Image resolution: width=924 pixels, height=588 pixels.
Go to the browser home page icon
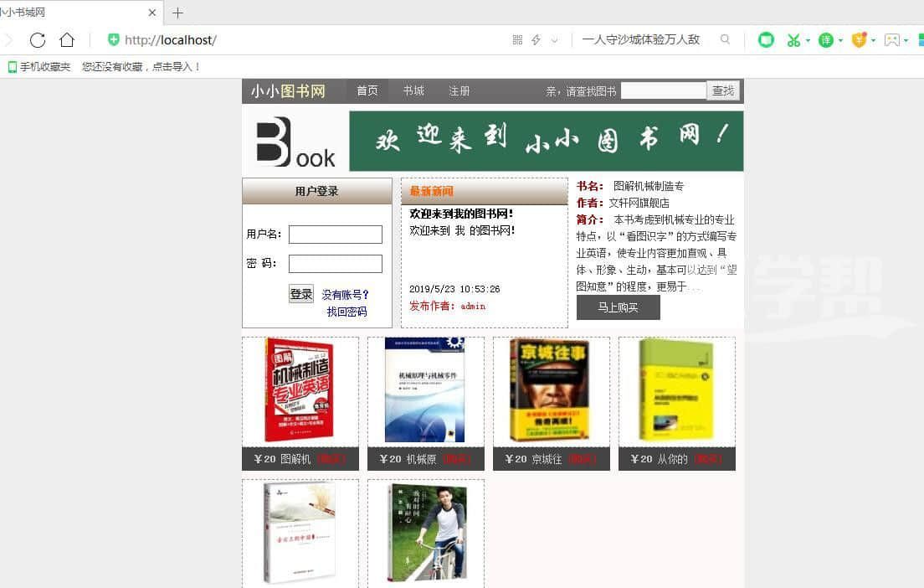click(67, 40)
